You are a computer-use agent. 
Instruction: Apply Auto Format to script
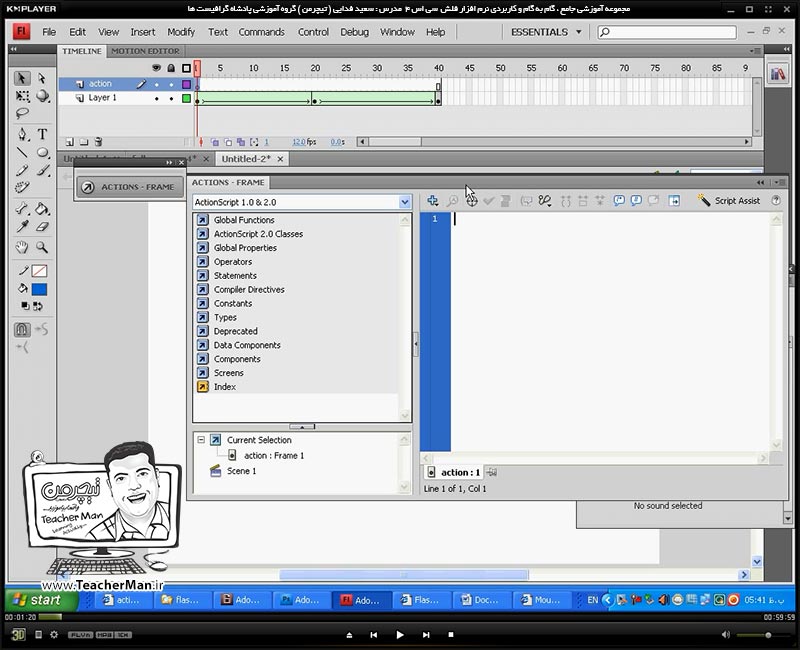505,201
